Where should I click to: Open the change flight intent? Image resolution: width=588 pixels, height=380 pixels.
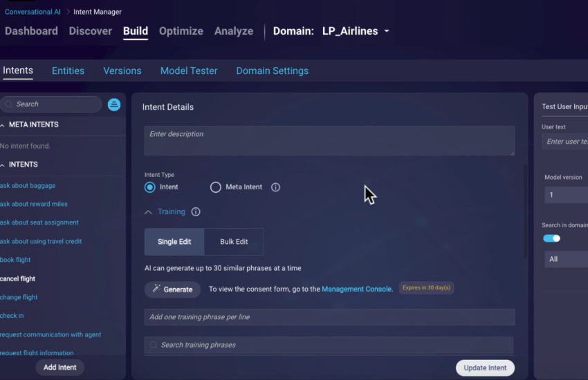19,297
